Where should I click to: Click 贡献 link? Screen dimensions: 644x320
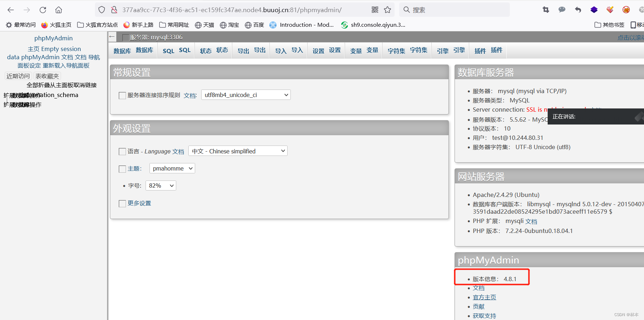(x=478, y=306)
